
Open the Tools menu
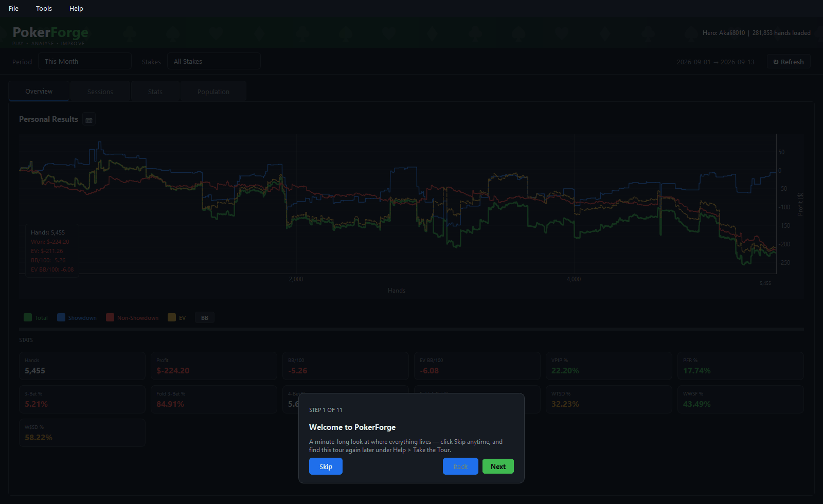(x=44, y=8)
